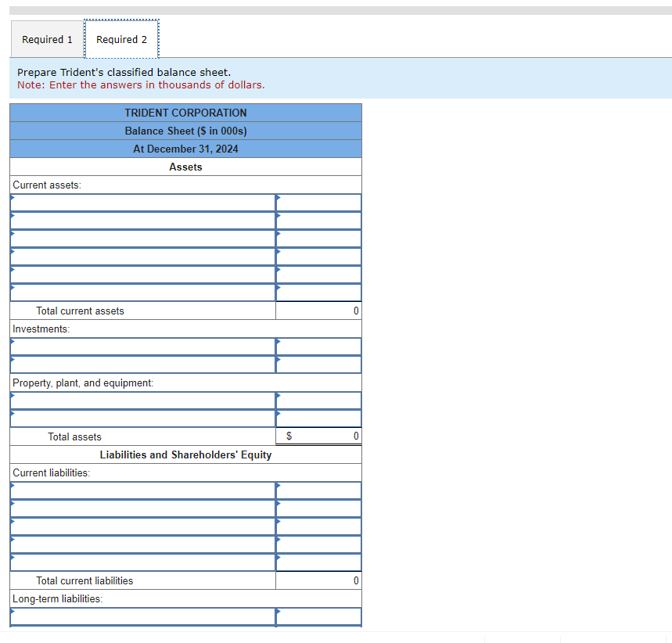Switch to the Required 1 tab
Screen dimensions: 672x643
46,38
